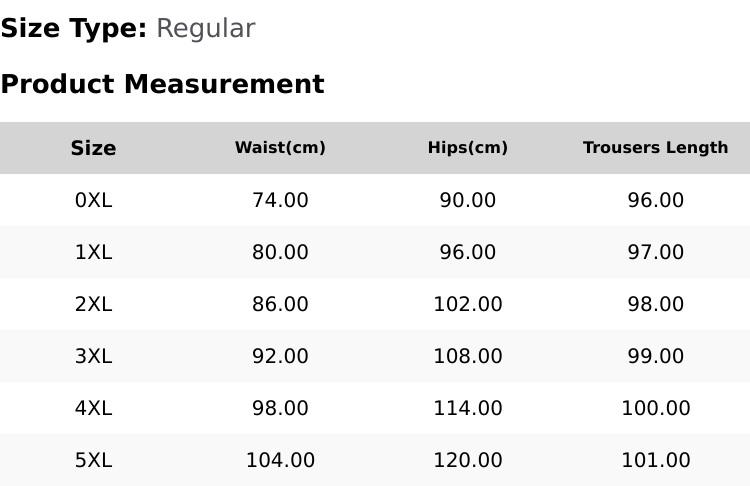The image size is (750, 486).
Task: Click the Trousers Length column header
Action: point(655,147)
